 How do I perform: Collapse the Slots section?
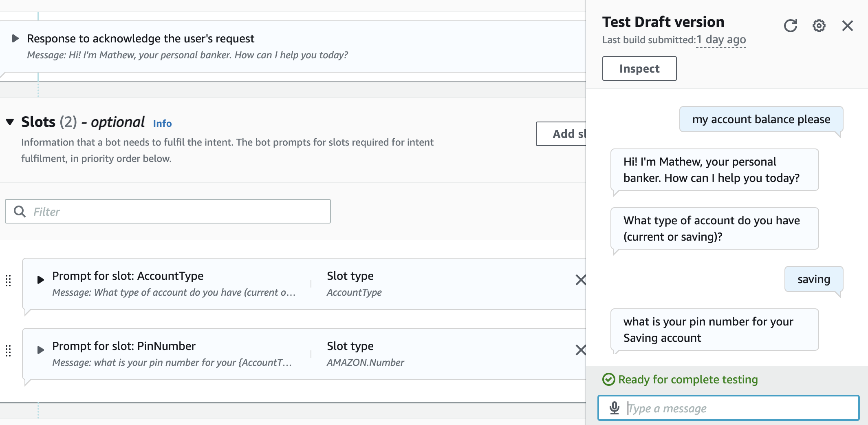coord(10,122)
